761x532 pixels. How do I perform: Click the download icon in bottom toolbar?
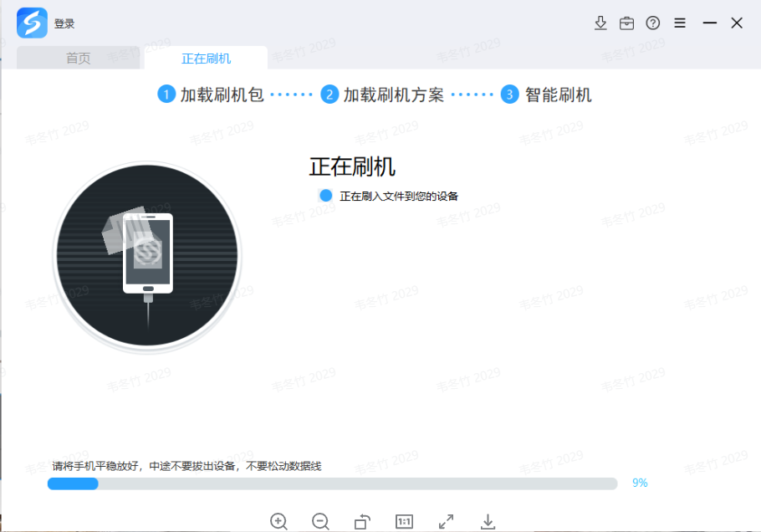point(488,521)
